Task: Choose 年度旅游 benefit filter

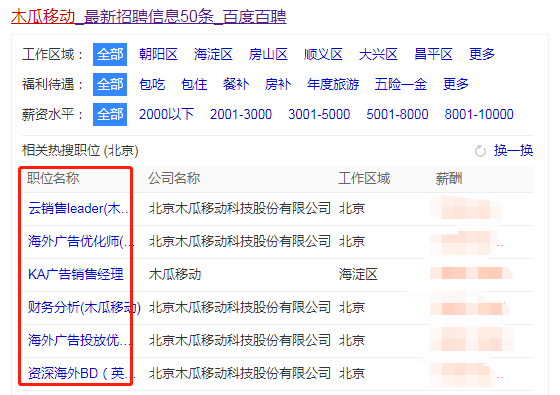Action: (x=333, y=84)
